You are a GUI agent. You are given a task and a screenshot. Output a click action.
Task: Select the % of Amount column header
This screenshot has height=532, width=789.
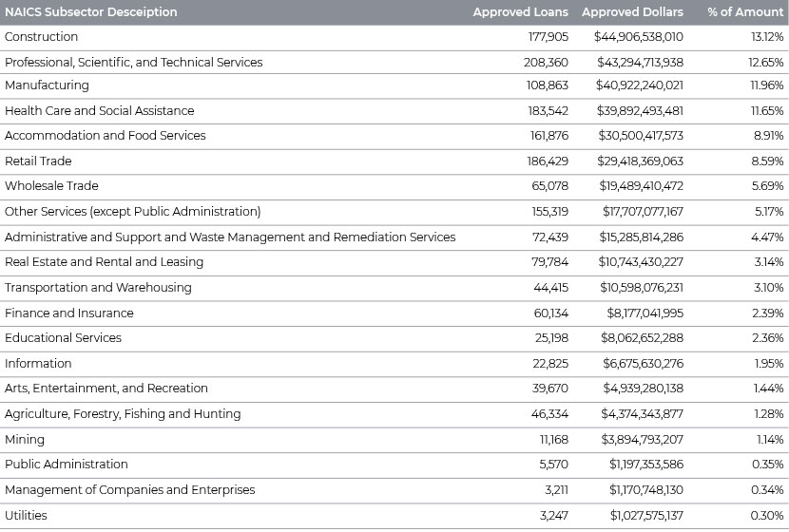point(745,12)
